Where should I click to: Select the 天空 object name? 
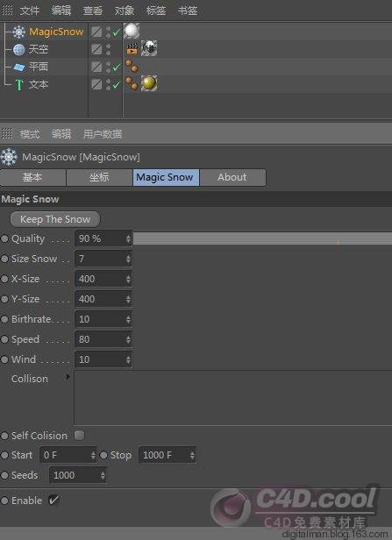39,49
